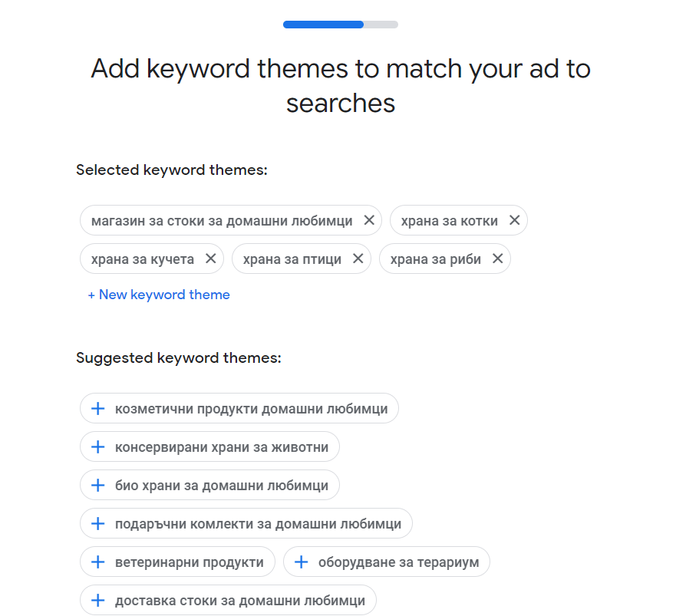Remove the 'магазин за стоки за домашни любимци' theme
676x616 pixels.
(x=369, y=220)
